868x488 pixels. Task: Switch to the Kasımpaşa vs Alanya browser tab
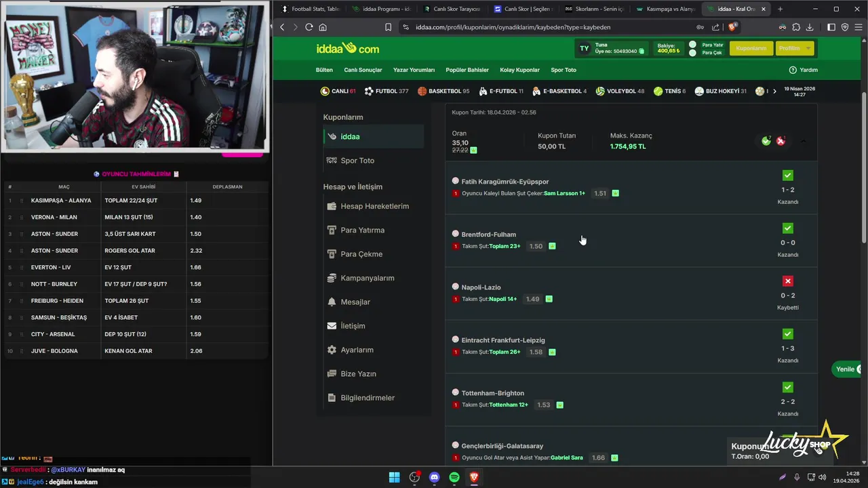(666, 9)
